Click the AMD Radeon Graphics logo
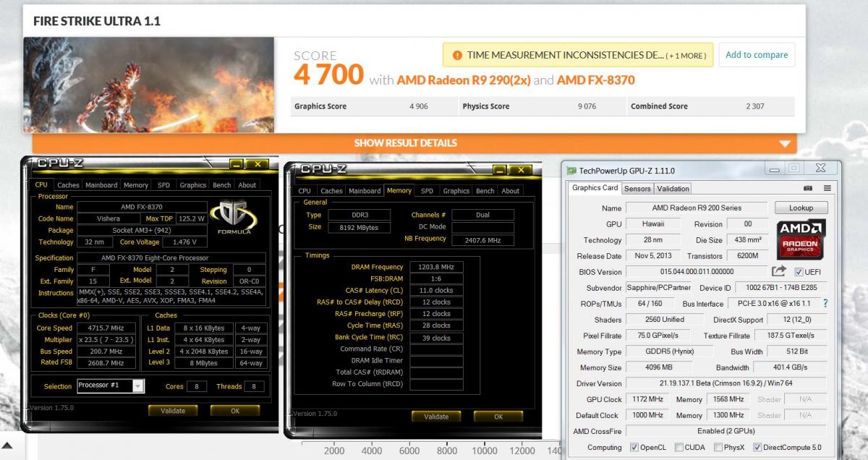The height and width of the screenshot is (460, 868). 800,240
